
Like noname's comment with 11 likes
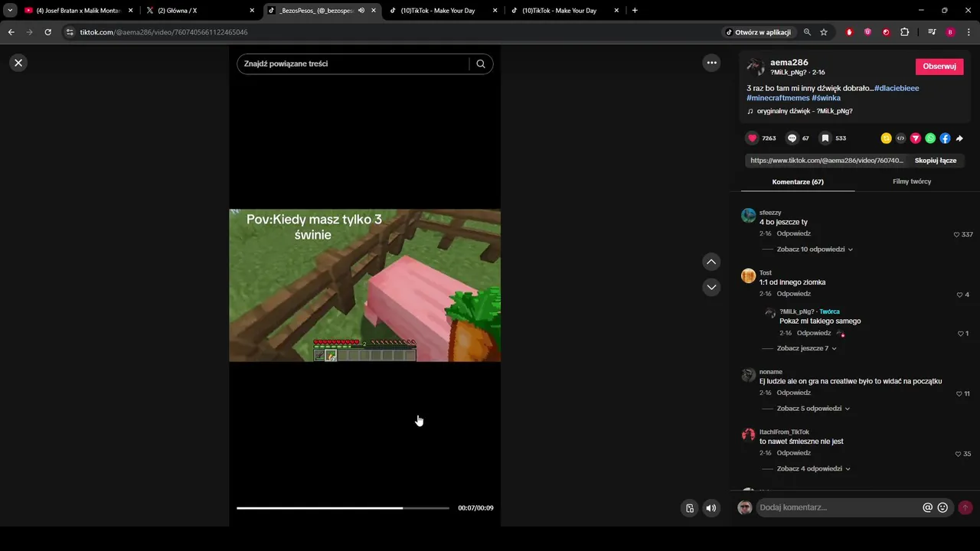pyautogui.click(x=959, y=393)
